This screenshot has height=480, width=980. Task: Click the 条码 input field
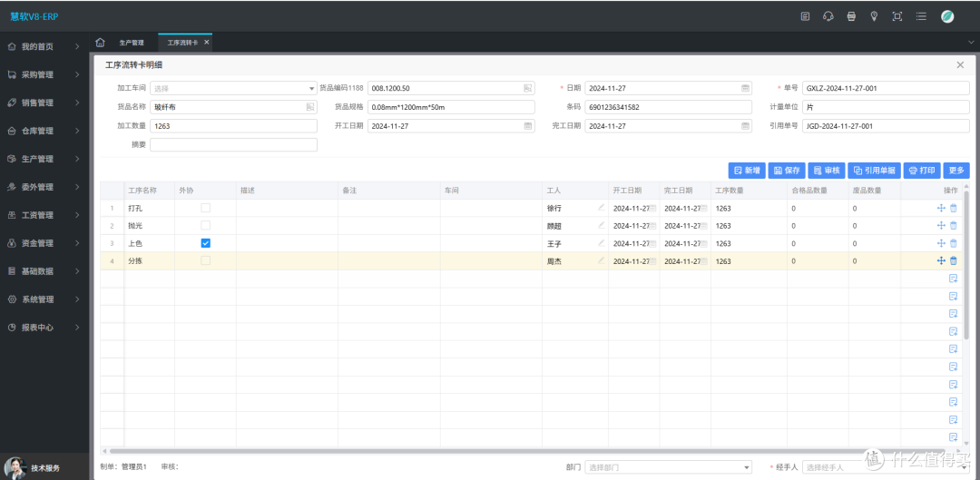[x=669, y=107]
